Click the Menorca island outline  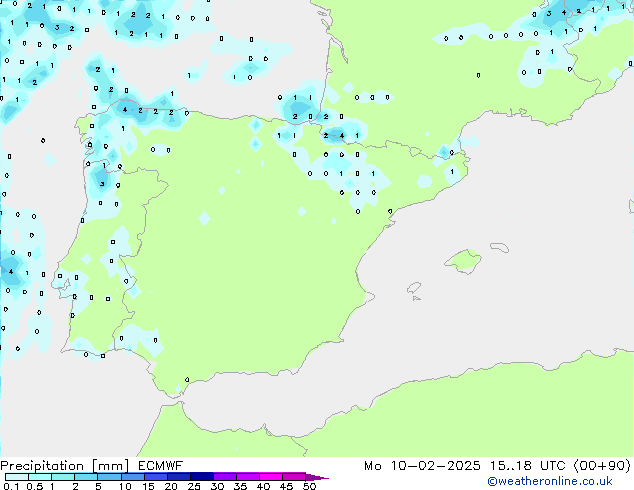point(500,247)
